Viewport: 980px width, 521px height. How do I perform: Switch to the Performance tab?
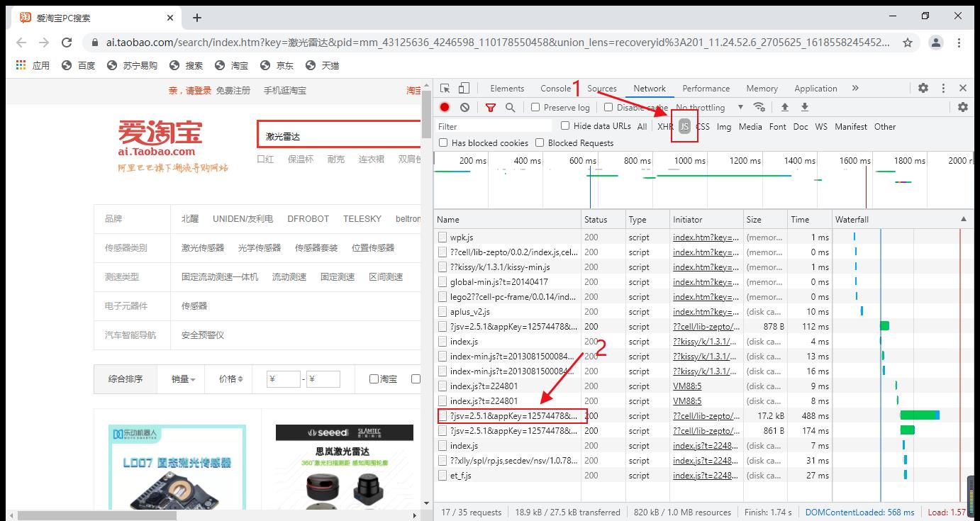pyautogui.click(x=706, y=89)
